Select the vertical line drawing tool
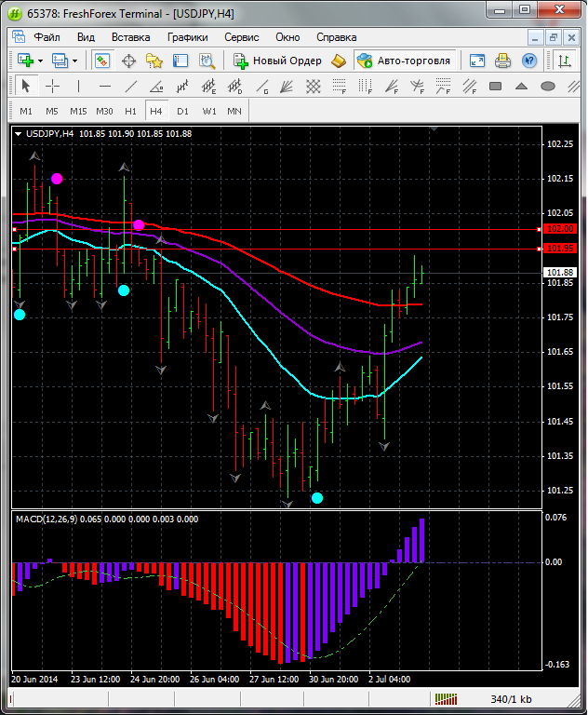 (x=79, y=87)
